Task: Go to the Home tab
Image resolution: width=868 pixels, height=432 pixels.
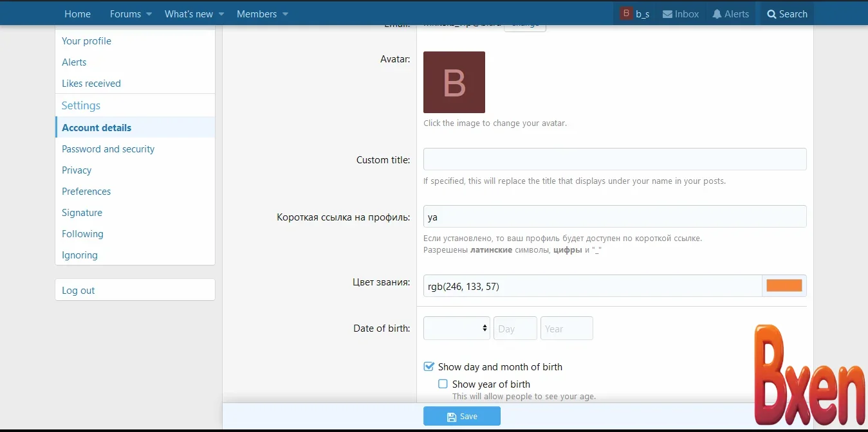Action: tap(77, 14)
